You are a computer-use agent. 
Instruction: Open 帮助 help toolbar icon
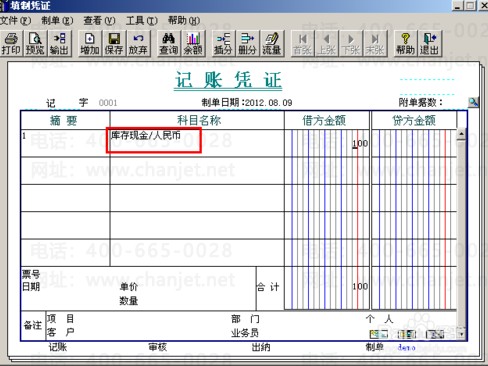pos(405,43)
